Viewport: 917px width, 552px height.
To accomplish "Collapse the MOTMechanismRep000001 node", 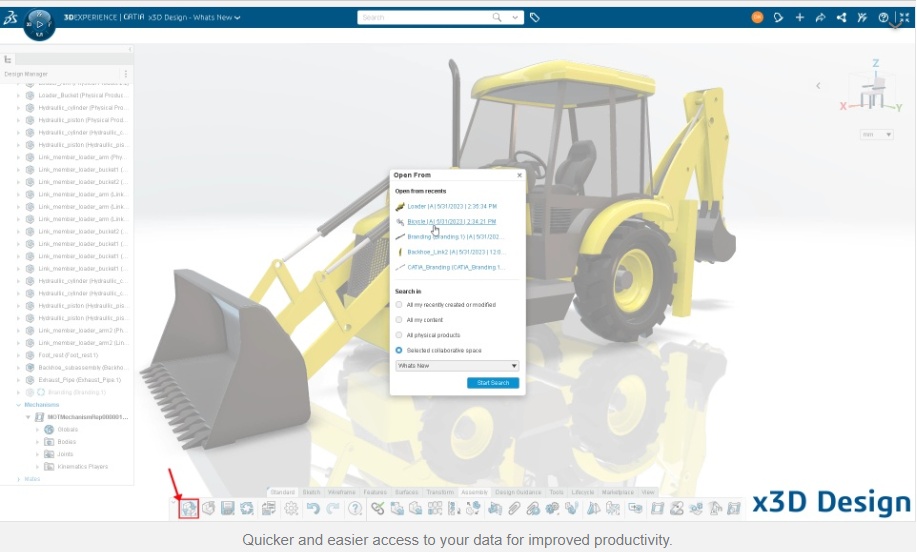I will (x=27, y=417).
